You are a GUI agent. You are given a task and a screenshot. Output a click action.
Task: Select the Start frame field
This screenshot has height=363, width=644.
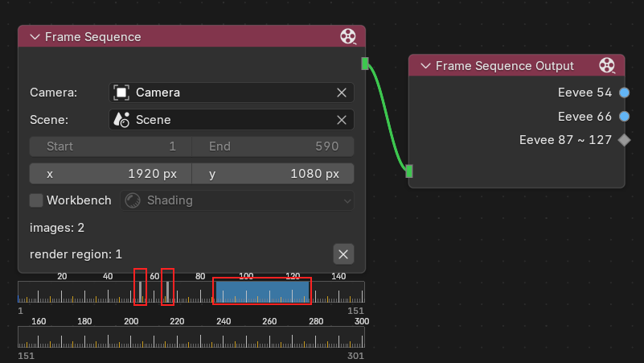click(x=110, y=146)
